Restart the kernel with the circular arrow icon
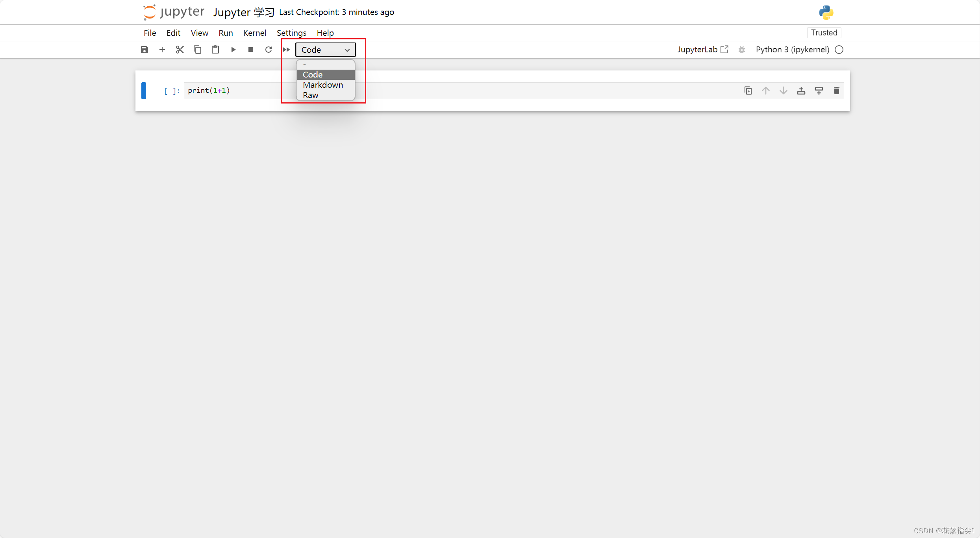Screen dimensions: 980x538 tap(269, 50)
